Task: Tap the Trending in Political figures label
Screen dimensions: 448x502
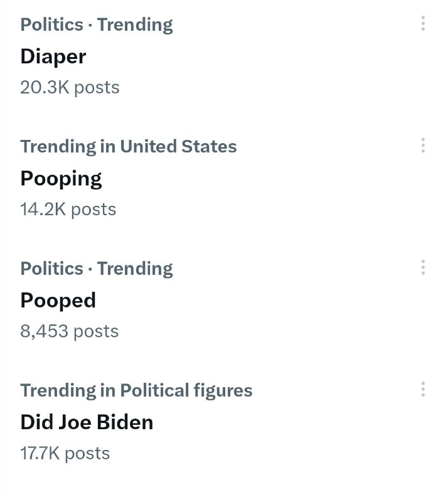Action: (x=136, y=390)
